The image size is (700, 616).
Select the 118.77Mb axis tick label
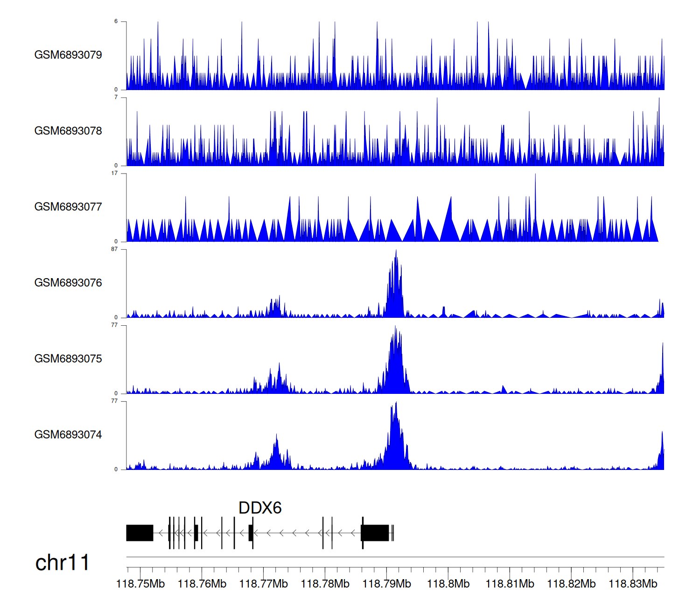tap(263, 584)
